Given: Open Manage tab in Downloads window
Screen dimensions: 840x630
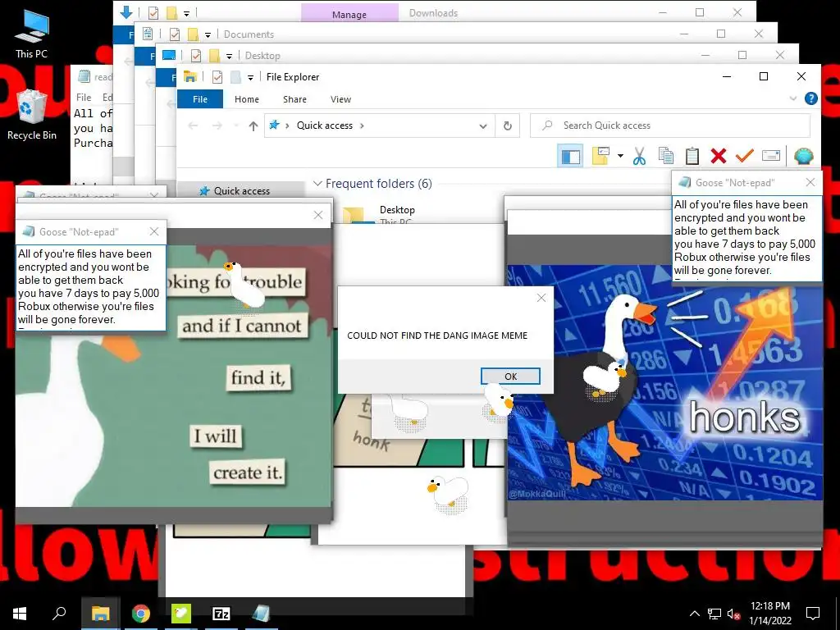Looking at the screenshot, I should tap(349, 13).
